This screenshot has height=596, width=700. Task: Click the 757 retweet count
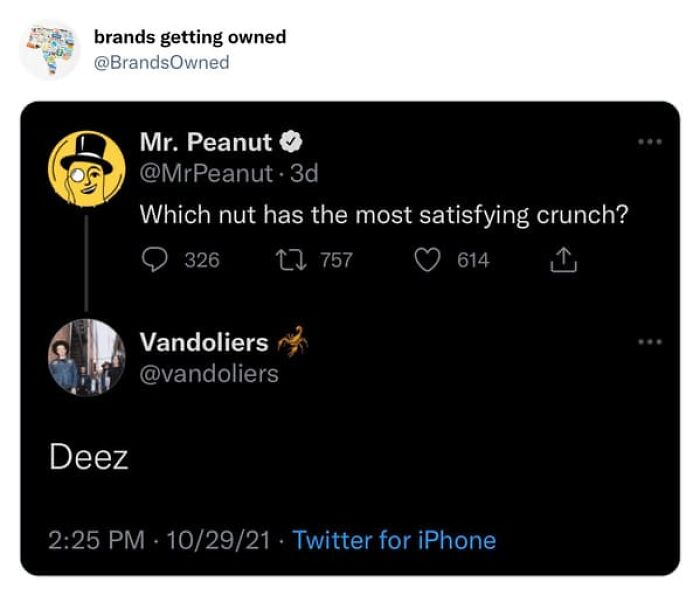pos(336,260)
